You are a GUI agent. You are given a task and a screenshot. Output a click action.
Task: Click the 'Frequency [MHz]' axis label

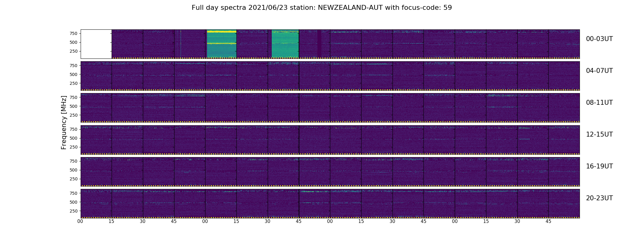coord(64,123)
